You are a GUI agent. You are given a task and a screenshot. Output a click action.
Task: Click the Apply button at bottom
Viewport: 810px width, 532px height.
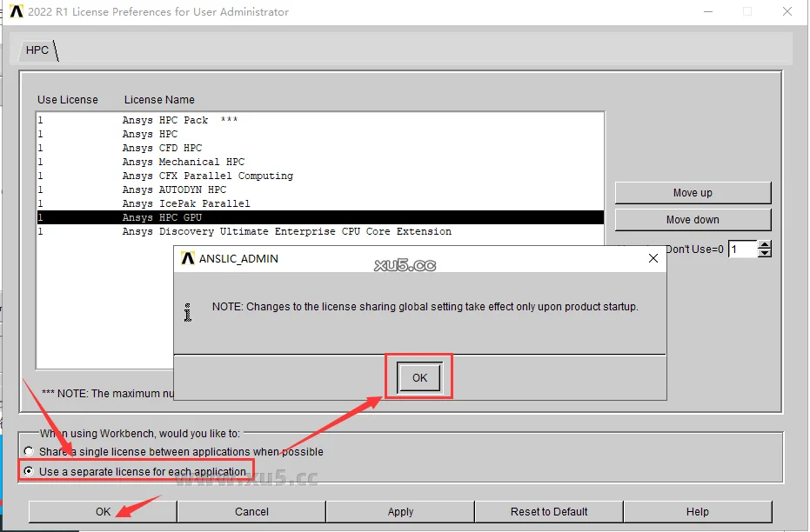pyautogui.click(x=400, y=512)
